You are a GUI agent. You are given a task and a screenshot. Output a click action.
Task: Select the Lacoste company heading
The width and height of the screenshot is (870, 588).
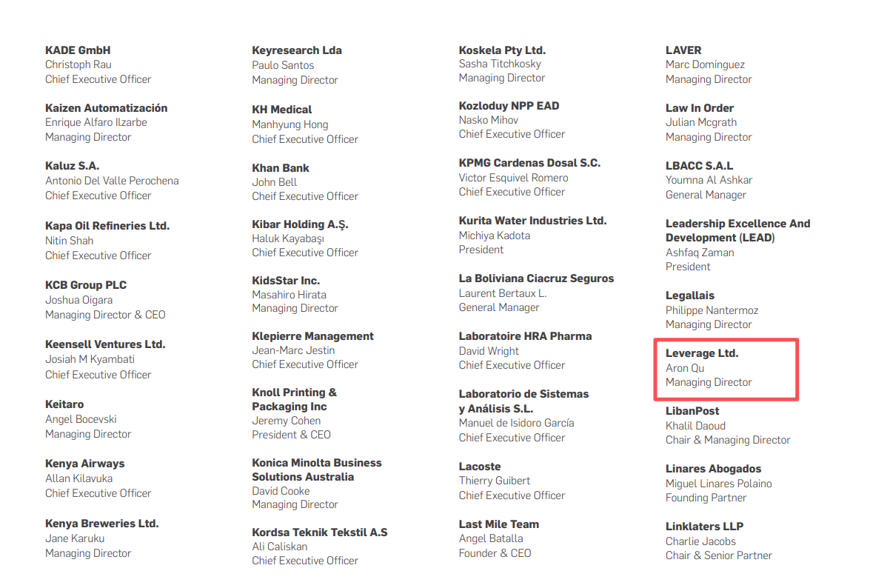(479, 467)
